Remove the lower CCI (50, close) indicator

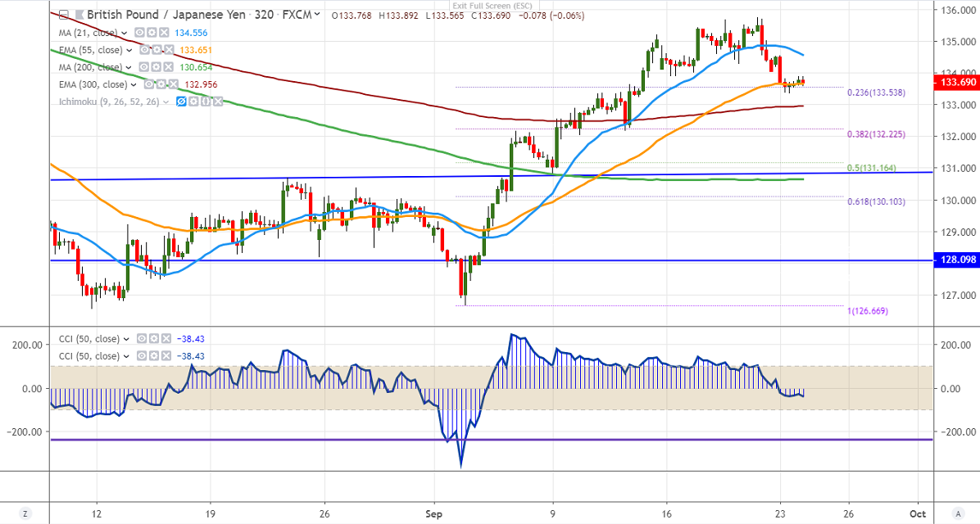(x=166, y=356)
